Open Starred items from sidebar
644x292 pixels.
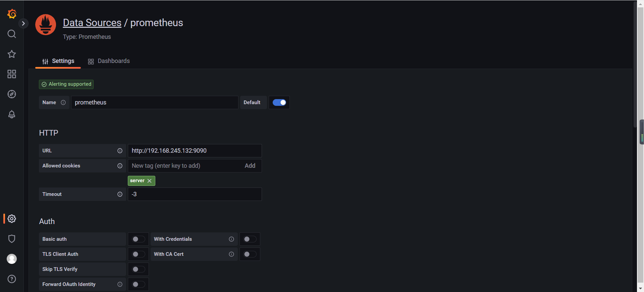point(12,54)
